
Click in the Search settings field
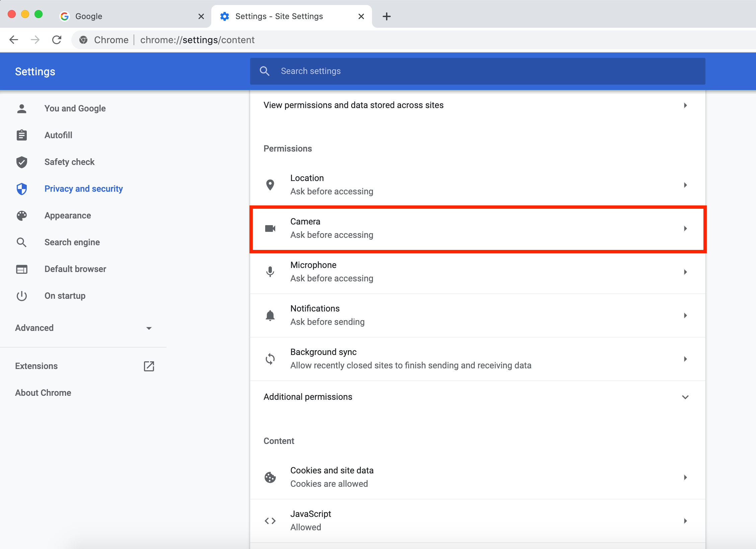[477, 71]
